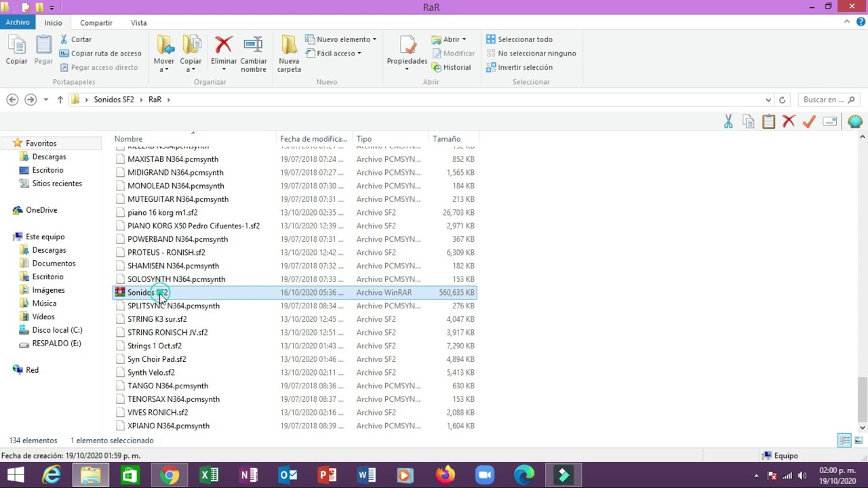Refresh the folder with the refresh icon
The width and height of the screenshot is (868, 488).
click(782, 100)
